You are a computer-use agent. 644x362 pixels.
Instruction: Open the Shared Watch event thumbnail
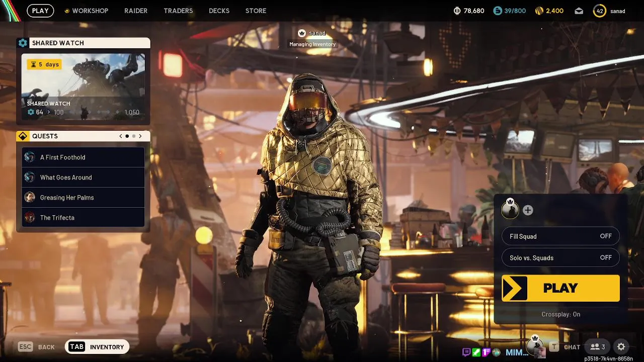83,87
